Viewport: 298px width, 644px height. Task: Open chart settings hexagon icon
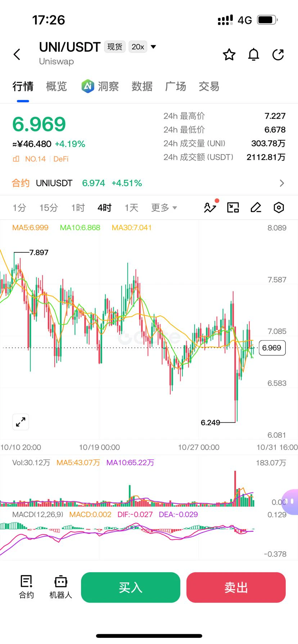coord(279,207)
